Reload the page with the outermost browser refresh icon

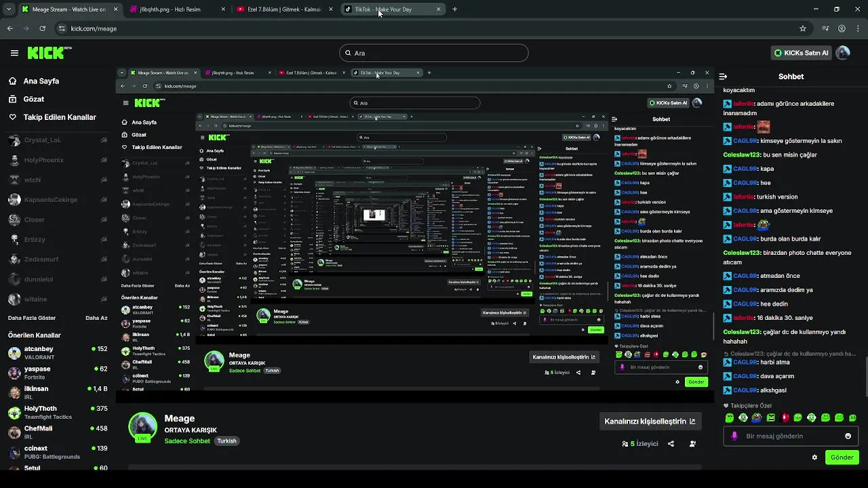tap(42, 28)
